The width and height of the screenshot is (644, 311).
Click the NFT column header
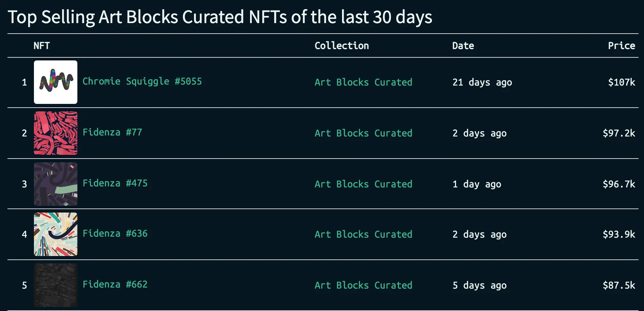click(x=42, y=46)
